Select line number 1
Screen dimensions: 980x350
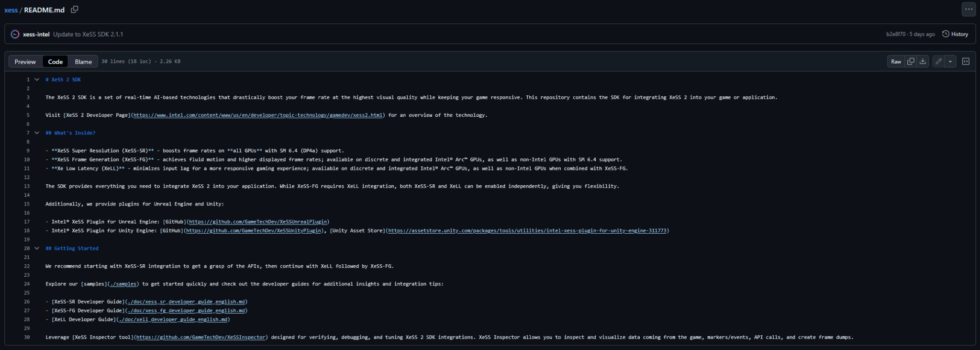tap(28, 79)
